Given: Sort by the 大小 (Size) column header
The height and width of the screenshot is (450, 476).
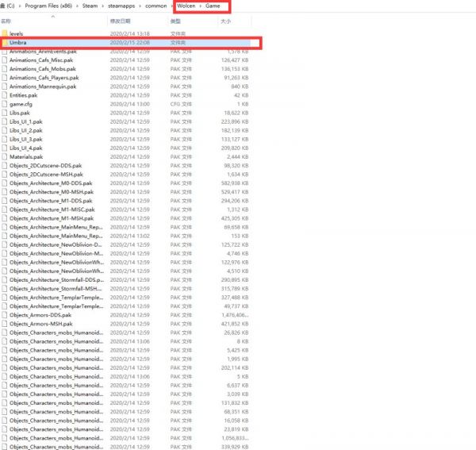Looking at the screenshot, I should point(225,21).
